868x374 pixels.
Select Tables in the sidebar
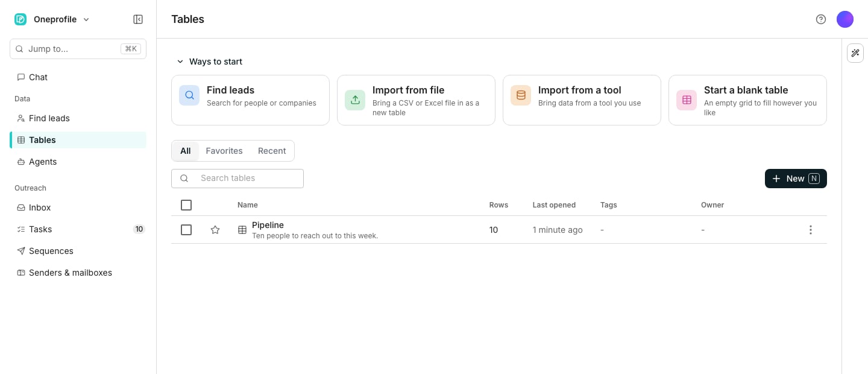[78, 140]
